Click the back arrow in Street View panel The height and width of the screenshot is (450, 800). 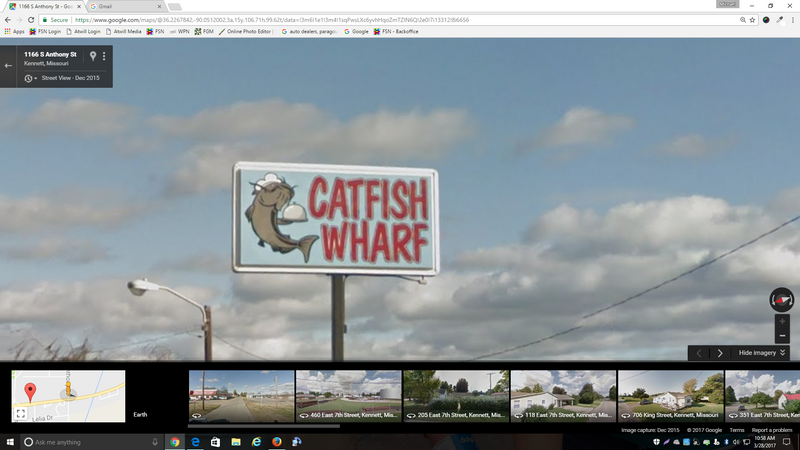pos(8,65)
